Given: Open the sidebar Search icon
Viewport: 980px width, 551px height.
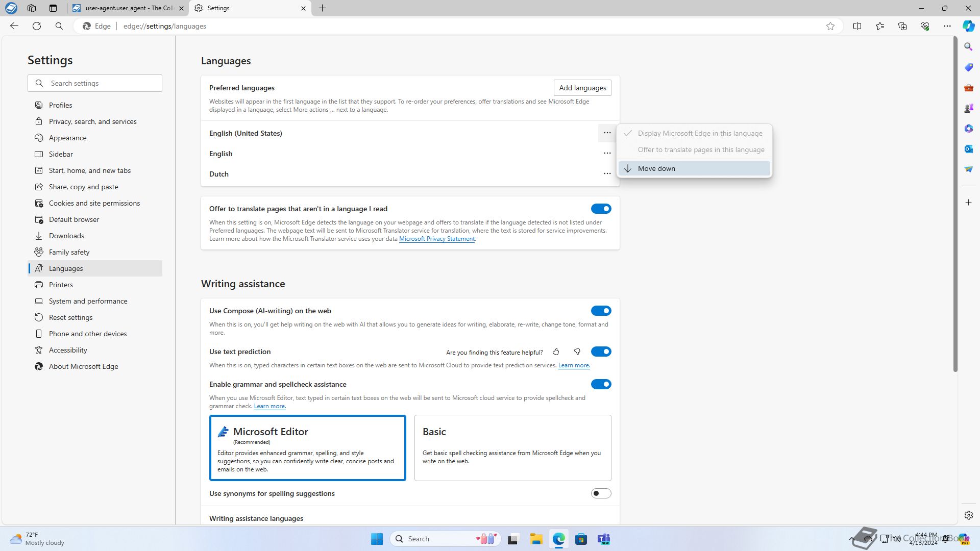Looking at the screenshot, I should pos(969,47).
